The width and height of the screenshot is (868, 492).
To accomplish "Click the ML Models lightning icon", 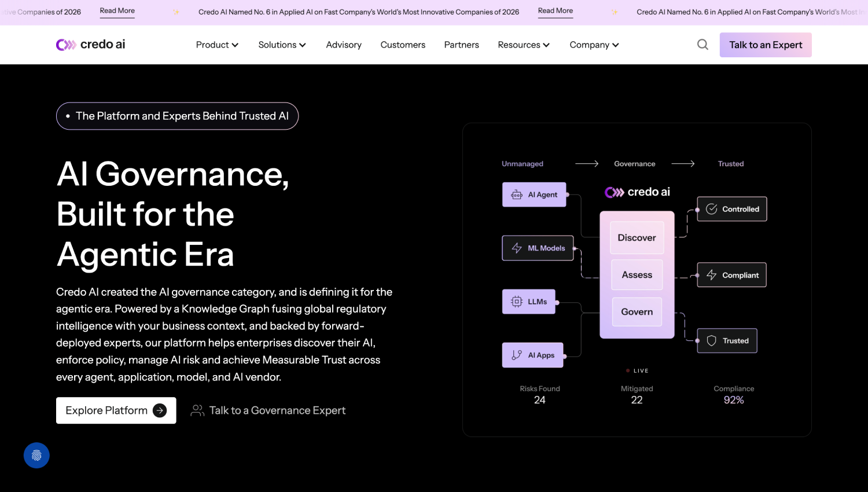I will (x=517, y=248).
